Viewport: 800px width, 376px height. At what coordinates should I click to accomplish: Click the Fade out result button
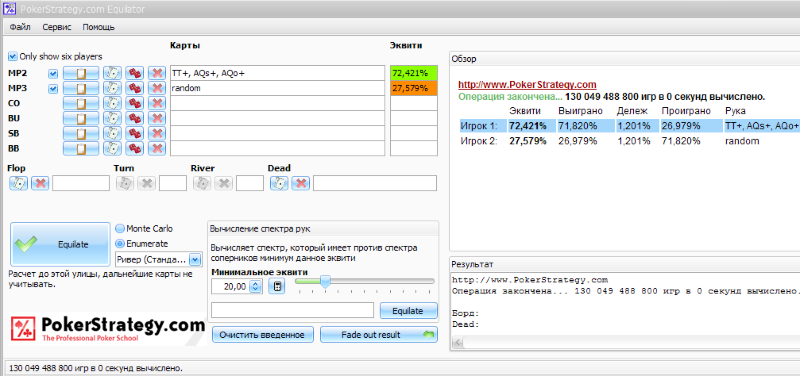click(379, 335)
